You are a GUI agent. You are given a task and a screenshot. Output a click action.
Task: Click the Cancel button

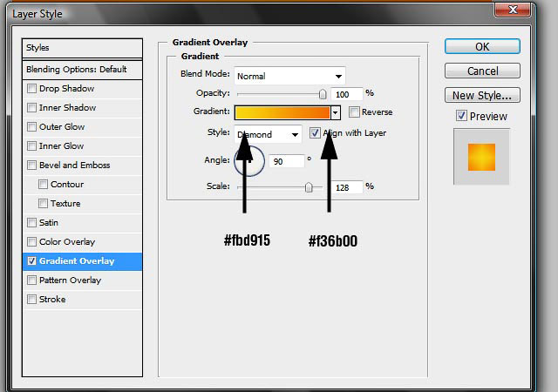(482, 71)
